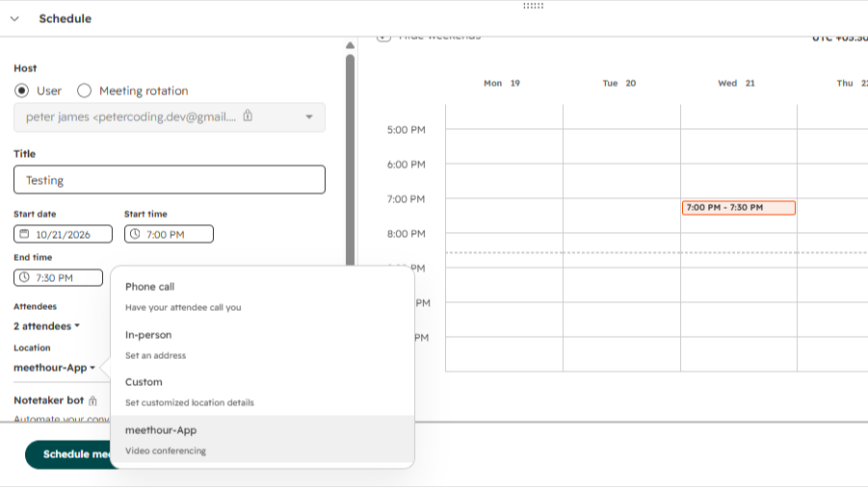Click the Wed 21 column header

[x=736, y=83]
